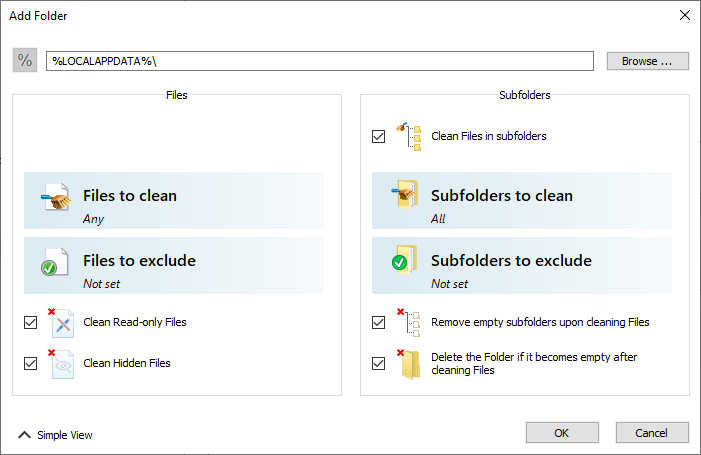Click the %LOCALAPPDATA% folder path field
Screen dimensions: 701x455
pos(320,61)
